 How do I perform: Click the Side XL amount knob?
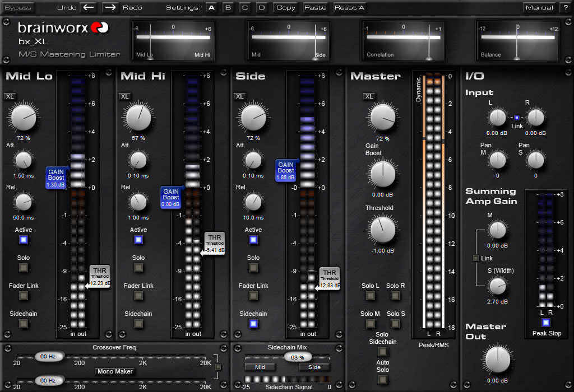coord(253,118)
